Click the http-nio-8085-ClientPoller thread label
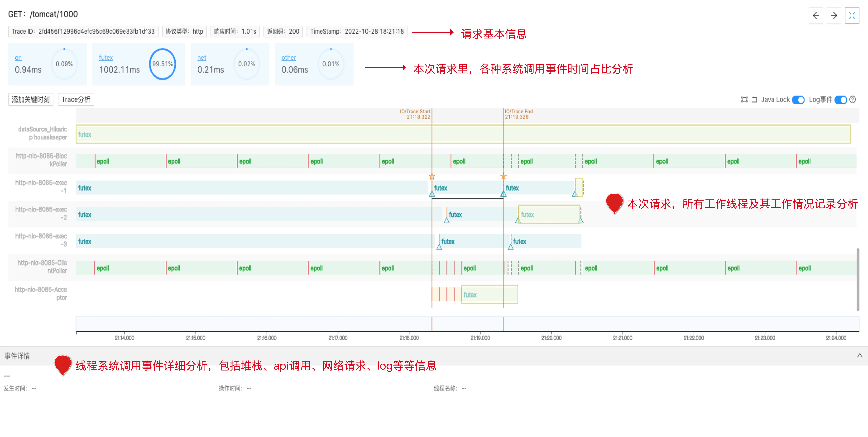 pos(42,267)
